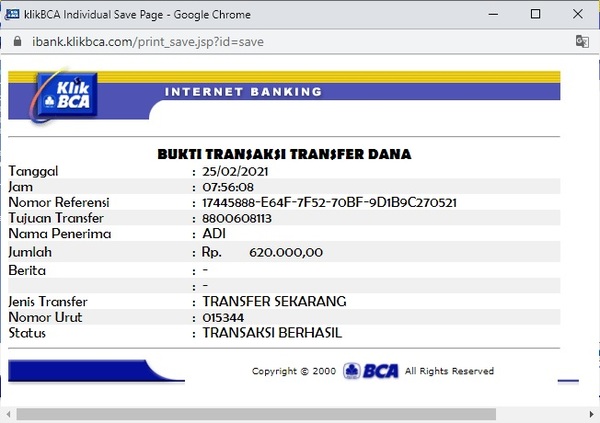Screen dimensions: 600x423
Task: Click the horizontal scrollbar thumb
Action: coord(256,414)
